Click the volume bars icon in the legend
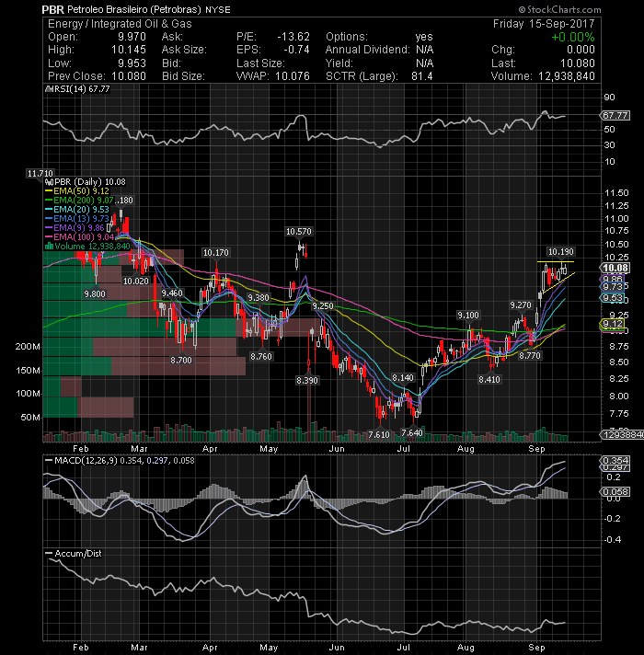Viewport: 644px width, 655px height. (49, 246)
